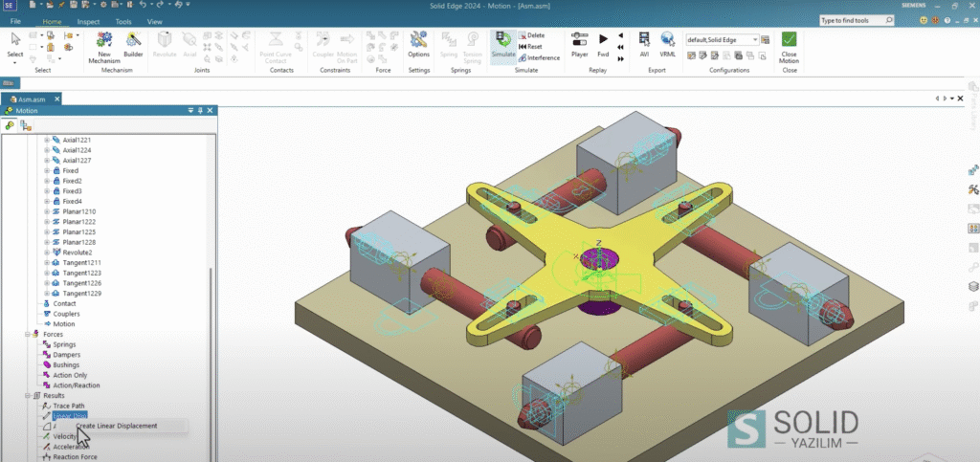The height and width of the screenshot is (462, 980).
Task: Delete simulation results
Action: pyautogui.click(x=532, y=35)
